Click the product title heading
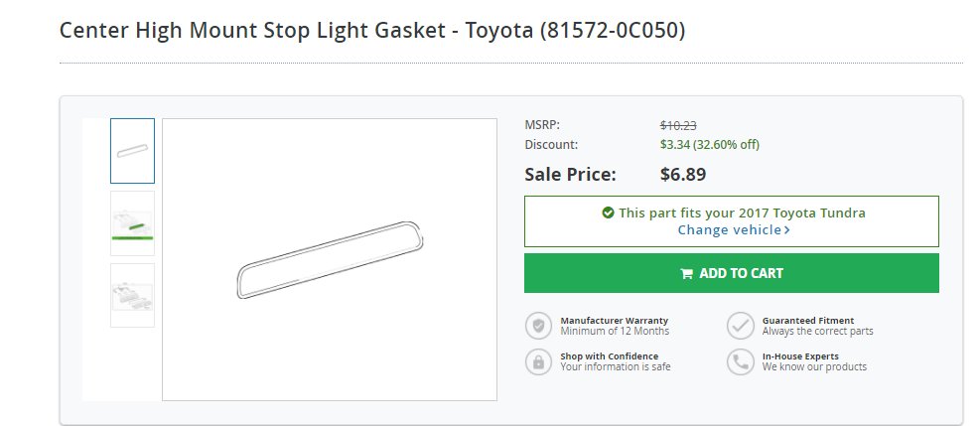 [372, 30]
